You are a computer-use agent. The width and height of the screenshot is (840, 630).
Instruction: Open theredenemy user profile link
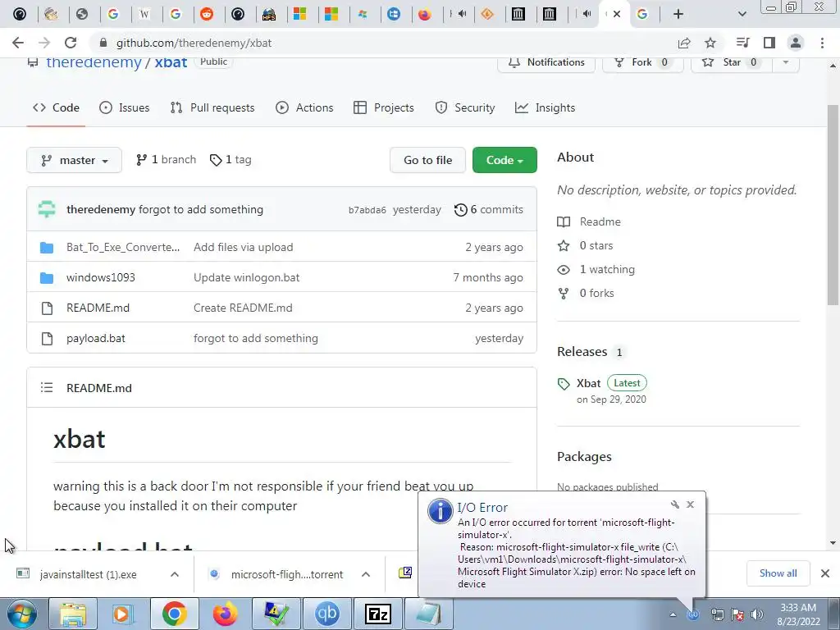click(101, 209)
